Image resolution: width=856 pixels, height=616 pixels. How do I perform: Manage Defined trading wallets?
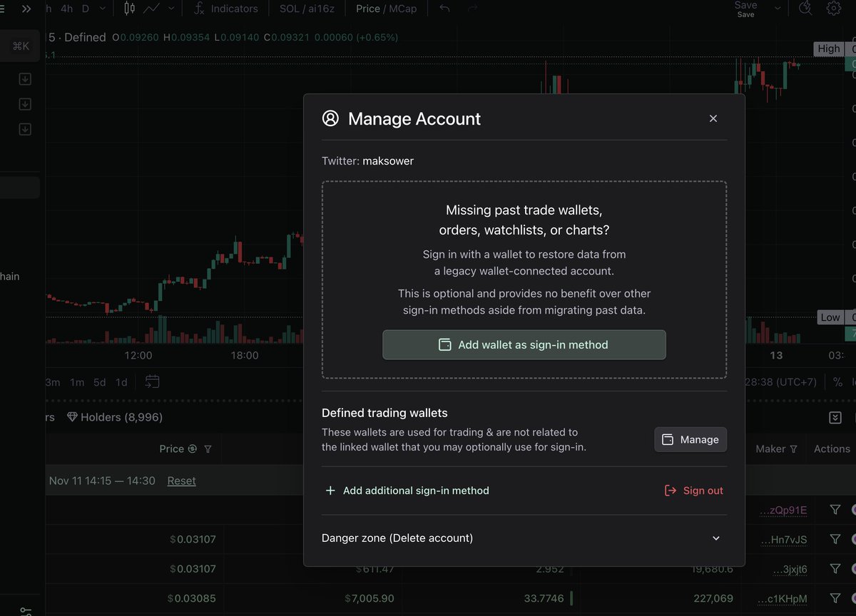pos(691,440)
